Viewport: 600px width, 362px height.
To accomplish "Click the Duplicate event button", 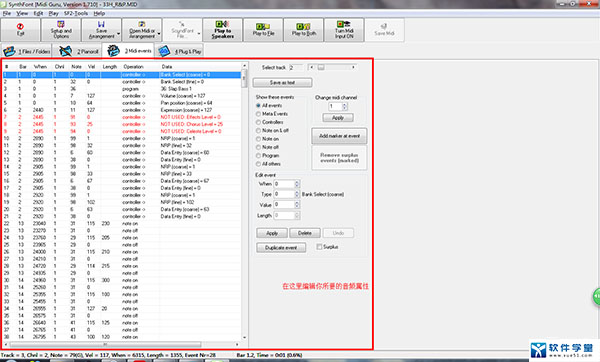I will coord(281,248).
